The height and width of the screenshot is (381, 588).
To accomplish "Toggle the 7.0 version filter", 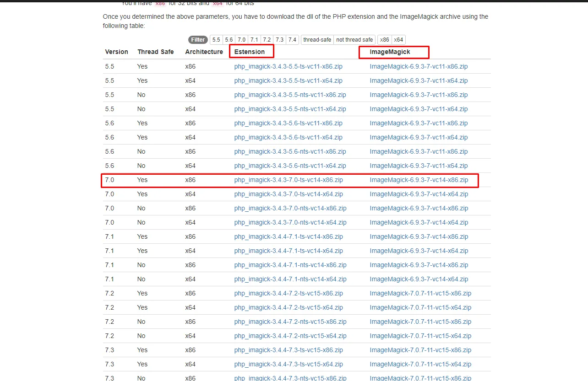I will pos(241,40).
